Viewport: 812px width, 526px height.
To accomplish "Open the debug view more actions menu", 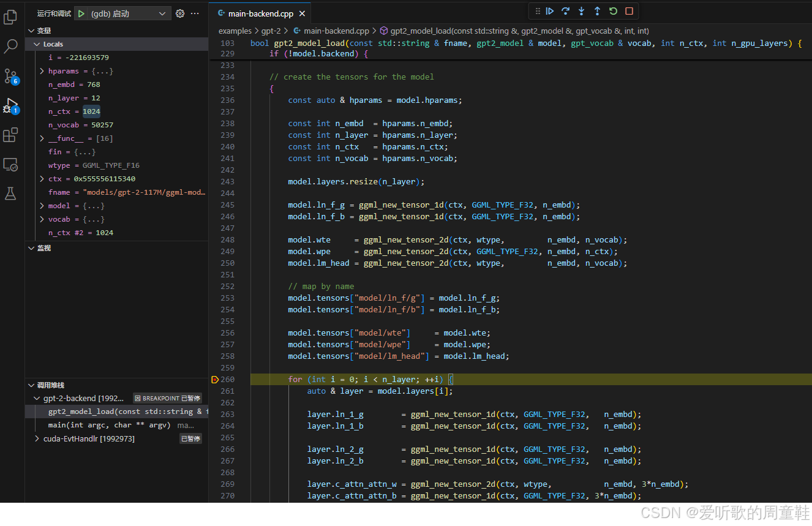I will [x=195, y=13].
